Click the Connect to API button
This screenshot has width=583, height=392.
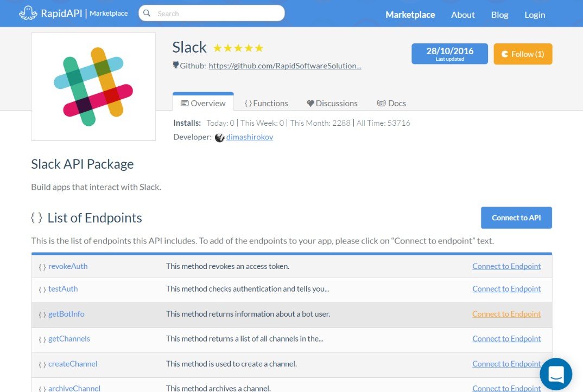point(516,218)
